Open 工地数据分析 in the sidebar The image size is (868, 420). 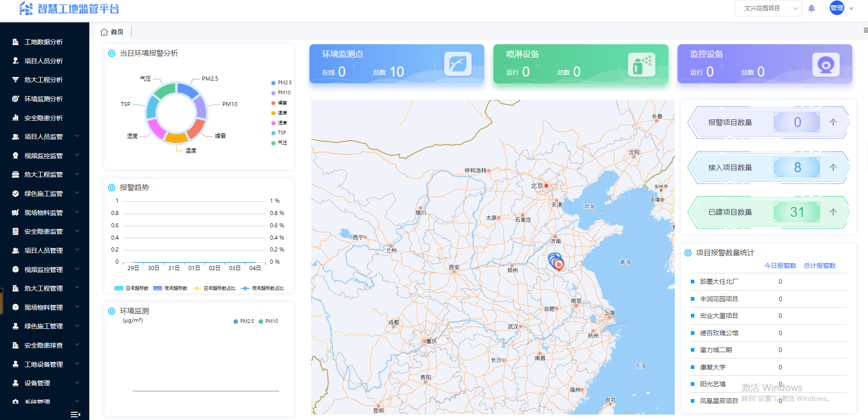(43, 42)
